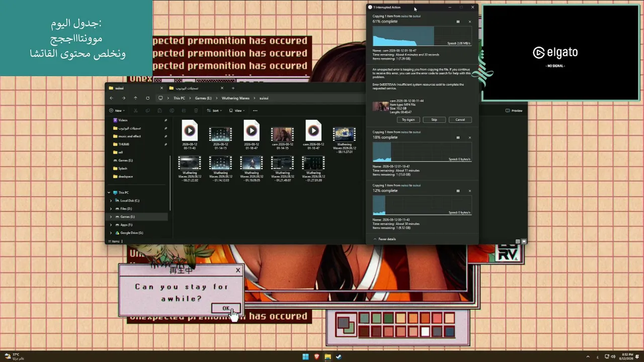This screenshot has height=362, width=644.
Task: Switch to the second Explorer tab
Action: [x=197, y=88]
